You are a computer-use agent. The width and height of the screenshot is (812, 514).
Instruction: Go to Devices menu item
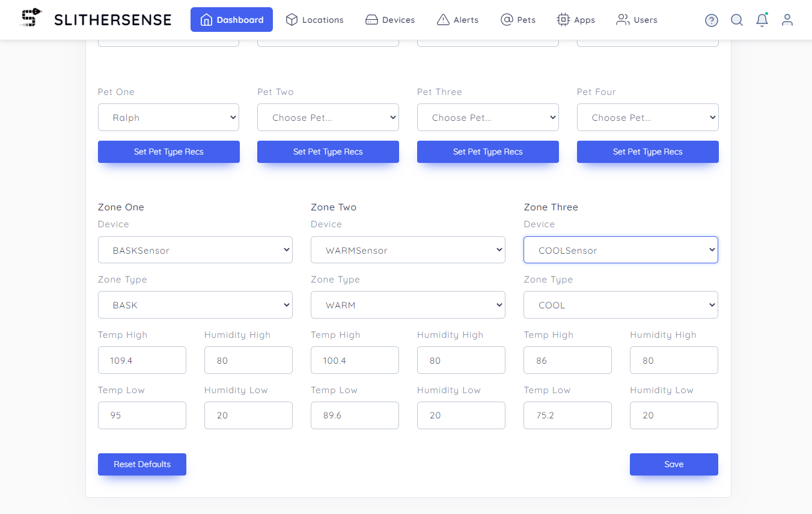pos(390,20)
